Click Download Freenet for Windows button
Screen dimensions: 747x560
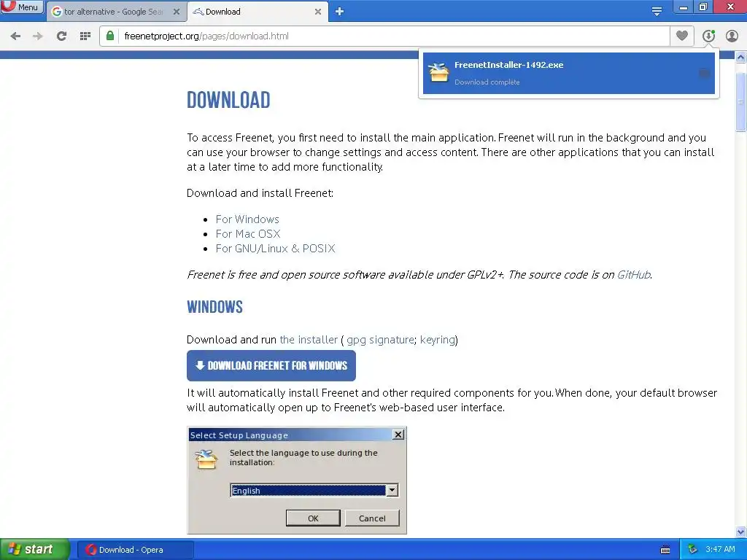point(271,366)
